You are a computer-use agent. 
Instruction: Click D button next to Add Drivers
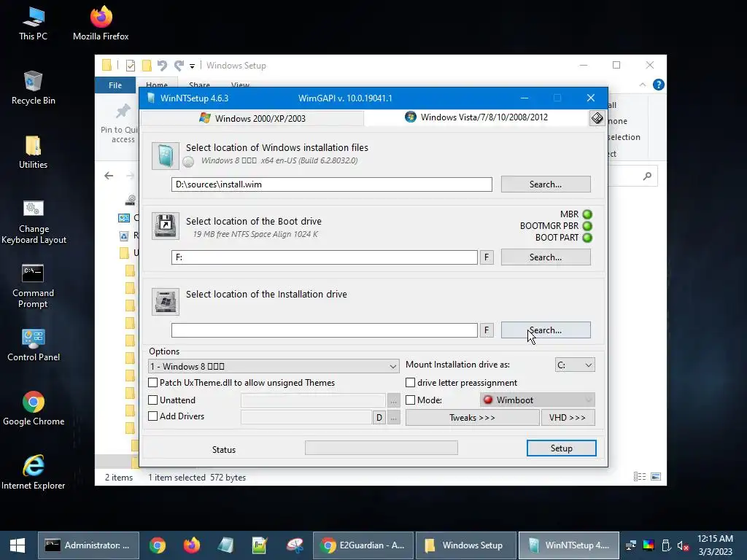tap(379, 418)
